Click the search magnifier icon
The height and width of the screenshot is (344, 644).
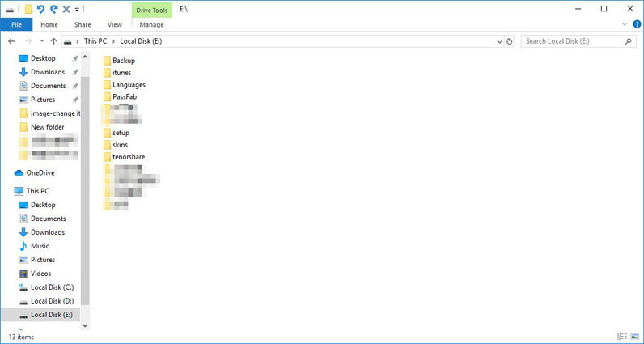click(628, 40)
